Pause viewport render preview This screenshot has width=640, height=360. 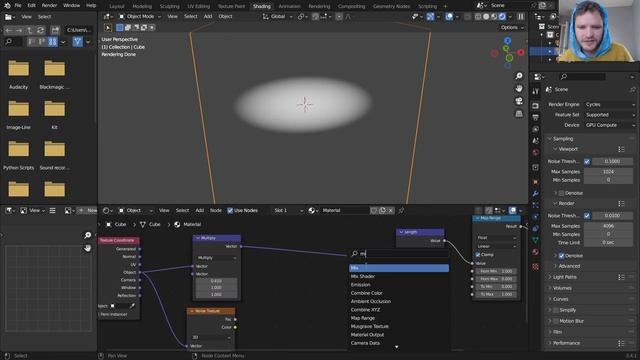pos(520,17)
